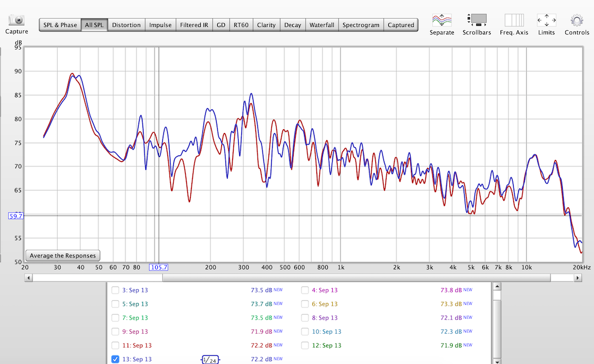Switch to the Waterfall tab

(x=321, y=25)
